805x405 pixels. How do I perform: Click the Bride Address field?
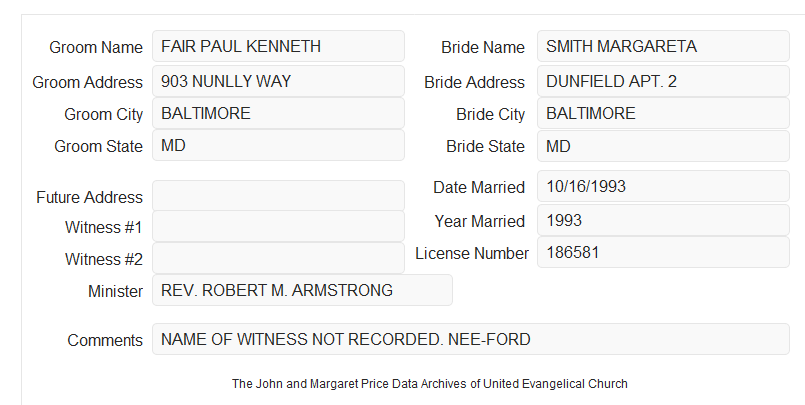click(x=663, y=81)
